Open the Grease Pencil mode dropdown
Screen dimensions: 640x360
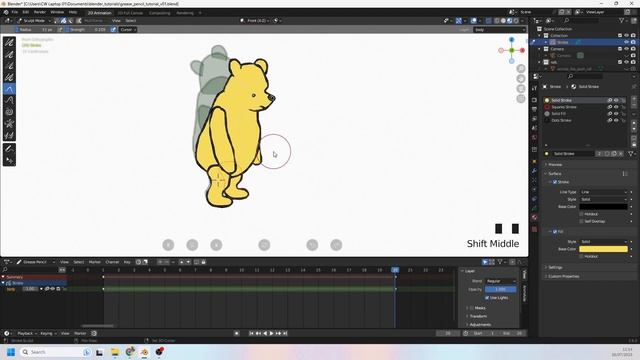pos(35,262)
